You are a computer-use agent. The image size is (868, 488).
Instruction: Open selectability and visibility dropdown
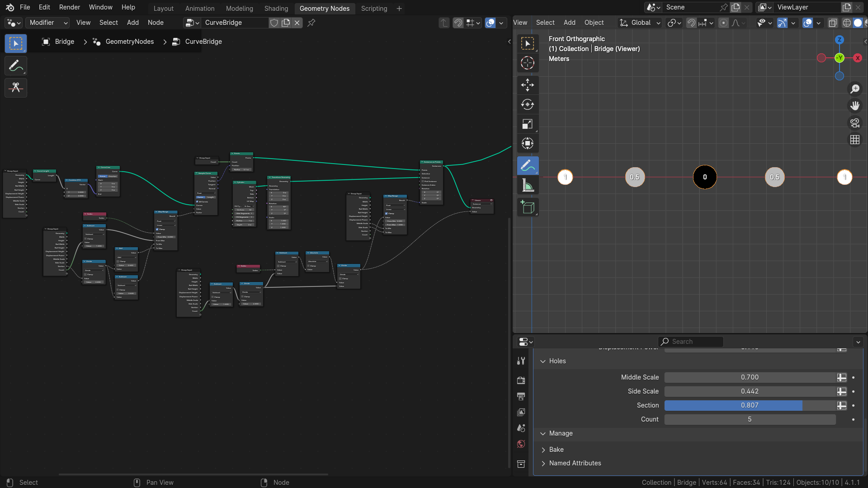coord(764,23)
